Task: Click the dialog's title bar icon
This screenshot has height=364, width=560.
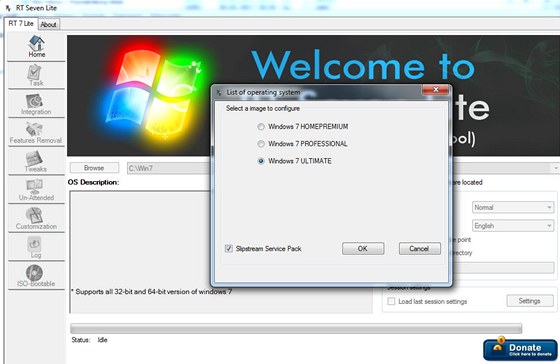Action: point(219,93)
